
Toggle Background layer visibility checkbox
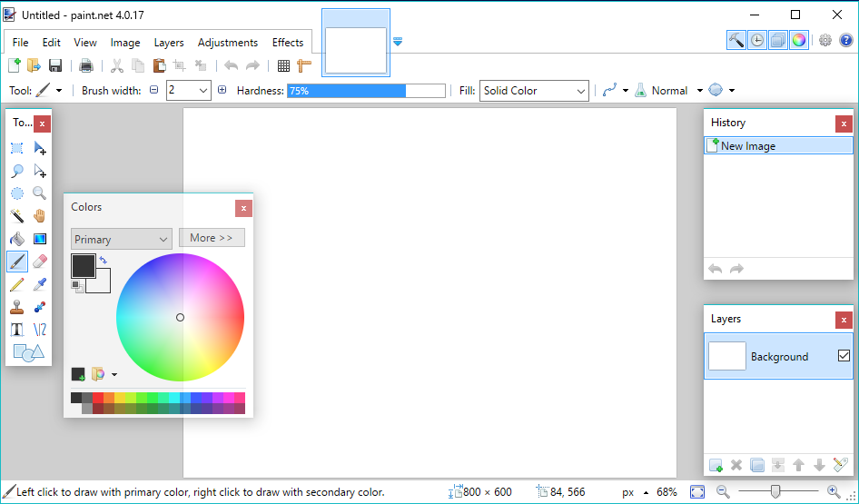coord(844,356)
